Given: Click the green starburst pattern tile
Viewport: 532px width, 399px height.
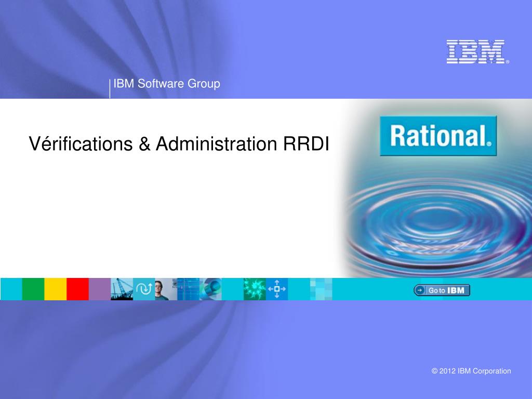Looking at the screenshot, I should click(x=255, y=289).
